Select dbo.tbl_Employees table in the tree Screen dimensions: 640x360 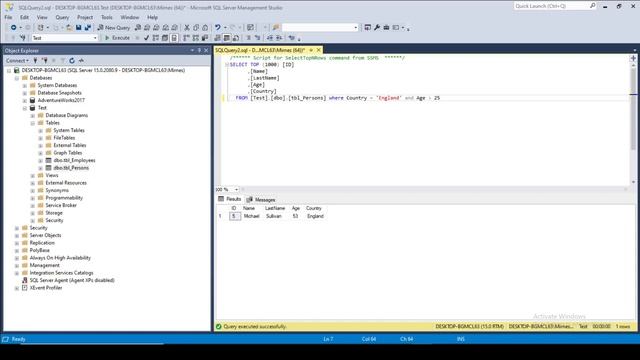pos(74,160)
